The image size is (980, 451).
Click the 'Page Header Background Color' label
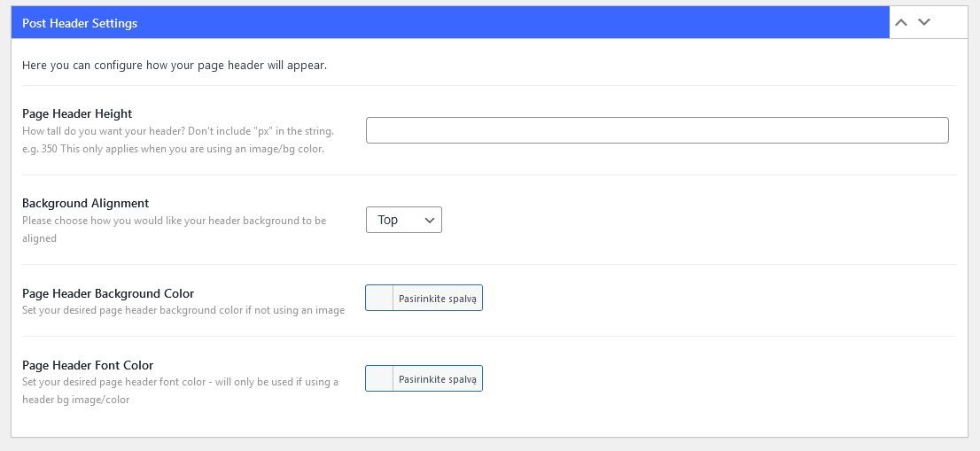[108, 293]
